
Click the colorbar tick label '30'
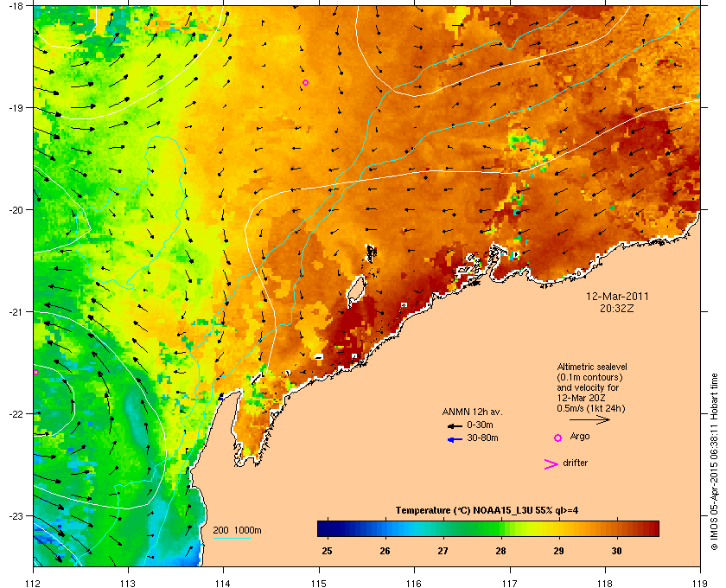point(616,551)
